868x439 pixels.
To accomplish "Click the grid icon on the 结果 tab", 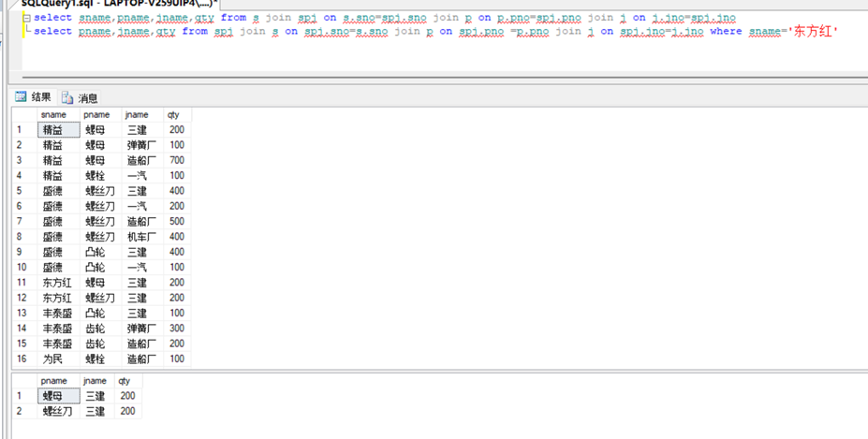I will [x=21, y=97].
